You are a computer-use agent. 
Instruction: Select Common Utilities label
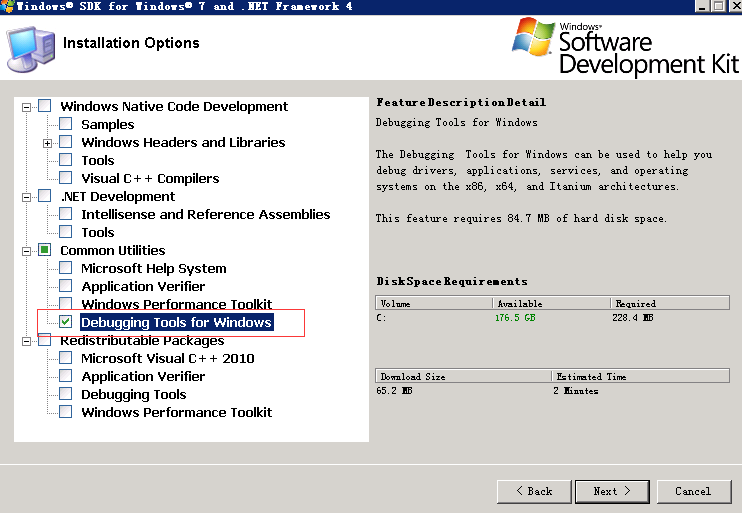pyautogui.click(x=113, y=250)
